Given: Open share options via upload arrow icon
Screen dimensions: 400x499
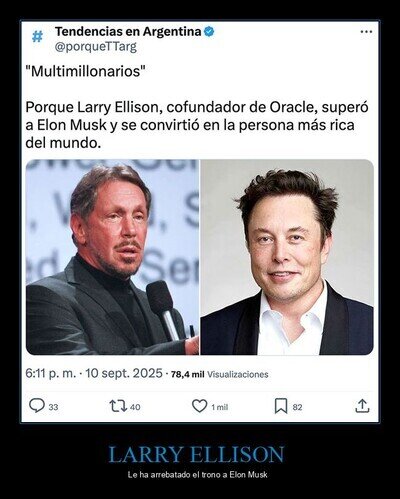Looking at the screenshot, I should (362, 406).
